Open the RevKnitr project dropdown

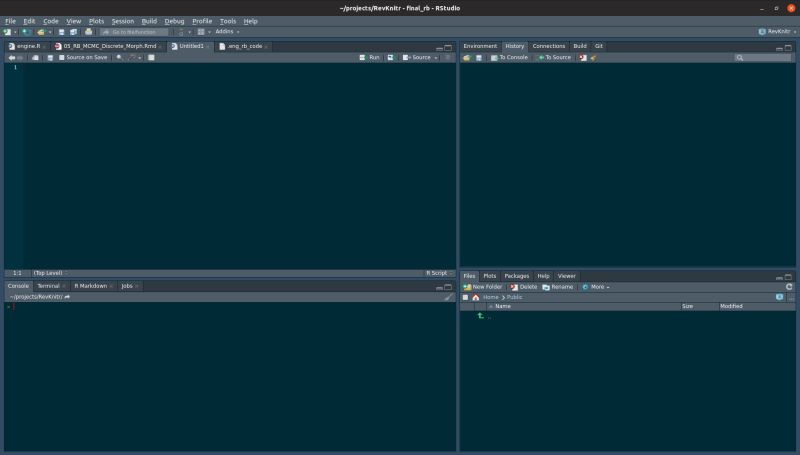(778, 32)
